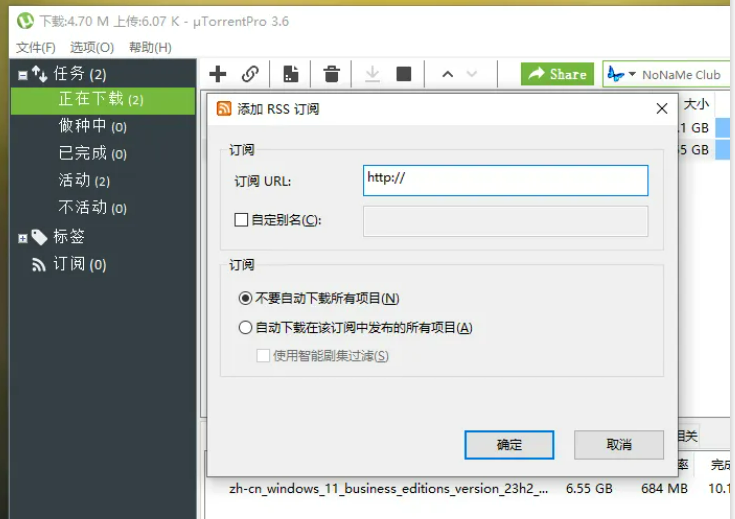Viewport: 735px width, 519px height.
Task: Click the blue butterfly search provider icon
Action: 615,74
